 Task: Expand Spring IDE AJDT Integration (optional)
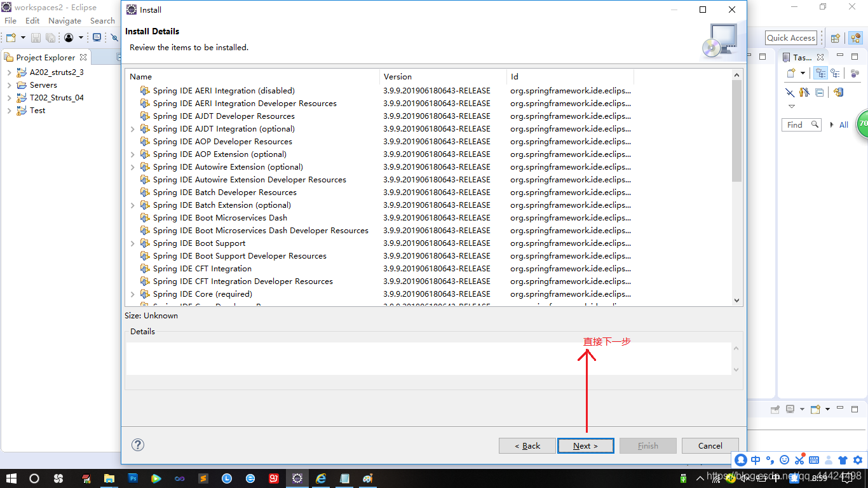pyautogui.click(x=133, y=129)
